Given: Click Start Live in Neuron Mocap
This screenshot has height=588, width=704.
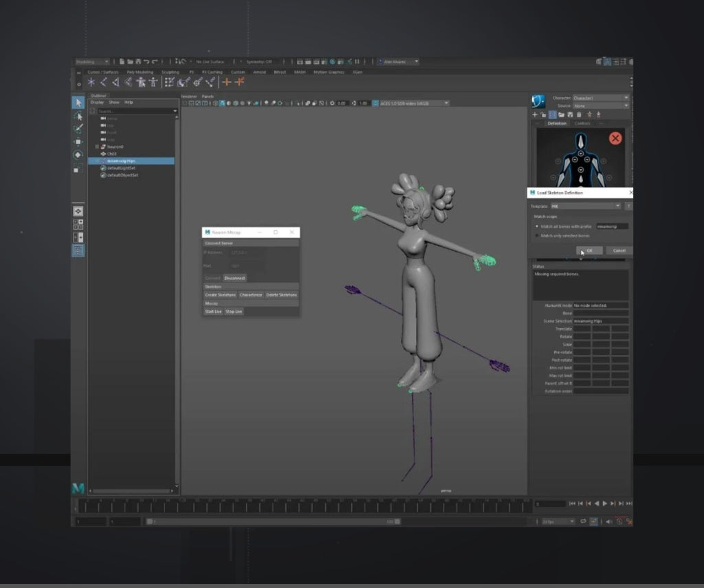Looking at the screenshot, I should [213, 312].
